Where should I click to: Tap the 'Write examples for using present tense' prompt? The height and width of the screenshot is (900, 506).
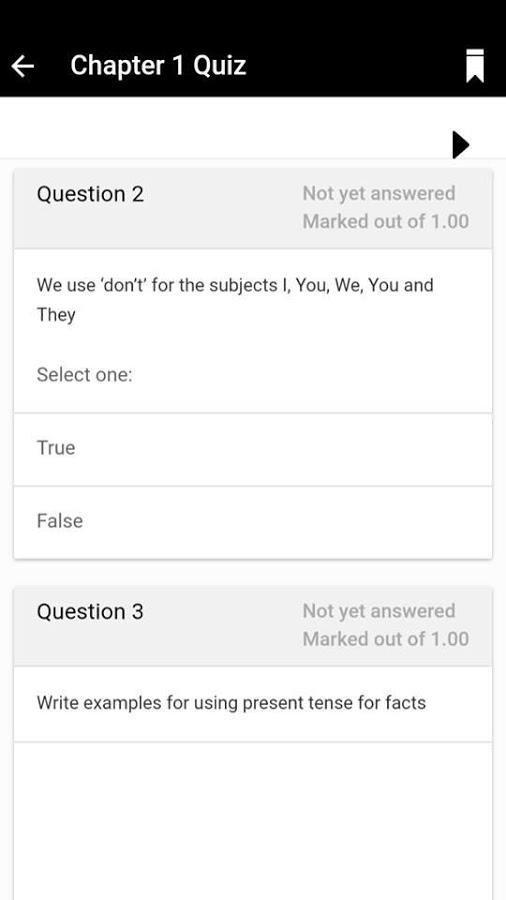[x=231, y=703]
